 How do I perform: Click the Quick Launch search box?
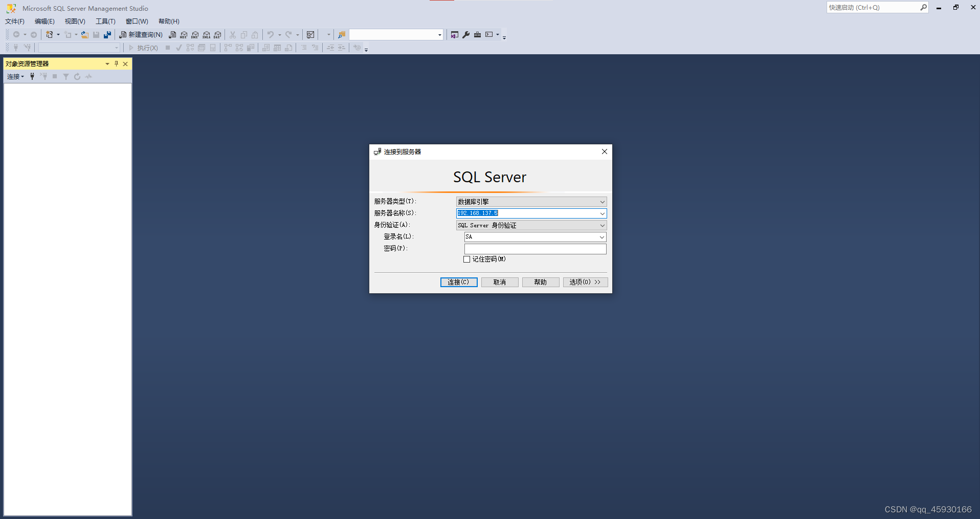point(877,7)
